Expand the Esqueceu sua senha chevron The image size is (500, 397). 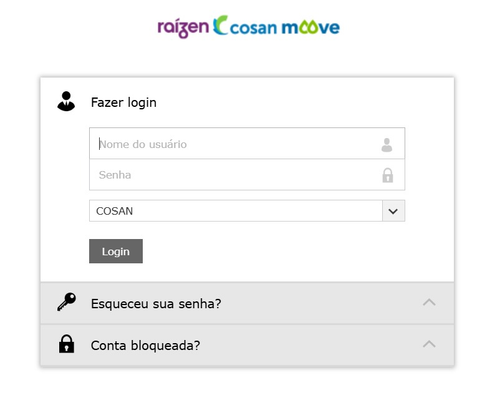(x=429, y=302)
